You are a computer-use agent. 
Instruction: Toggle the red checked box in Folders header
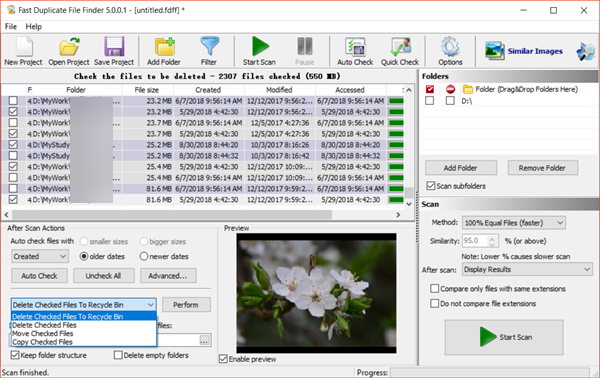click(x=430, y=90)
